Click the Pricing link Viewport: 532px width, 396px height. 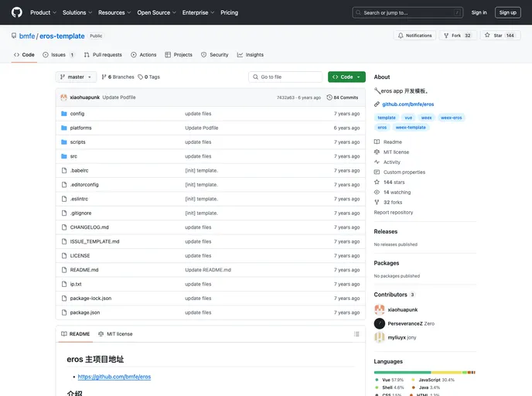[x=230, y=12]
